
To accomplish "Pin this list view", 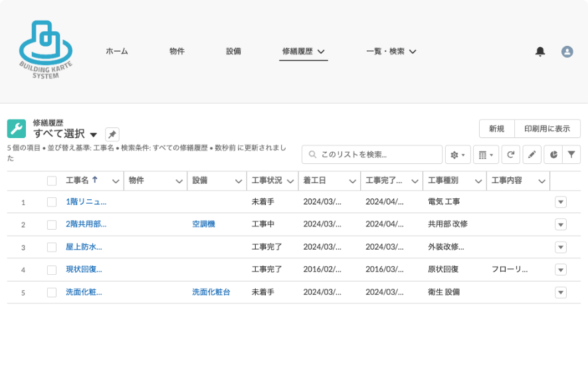I will click(112, 134).
